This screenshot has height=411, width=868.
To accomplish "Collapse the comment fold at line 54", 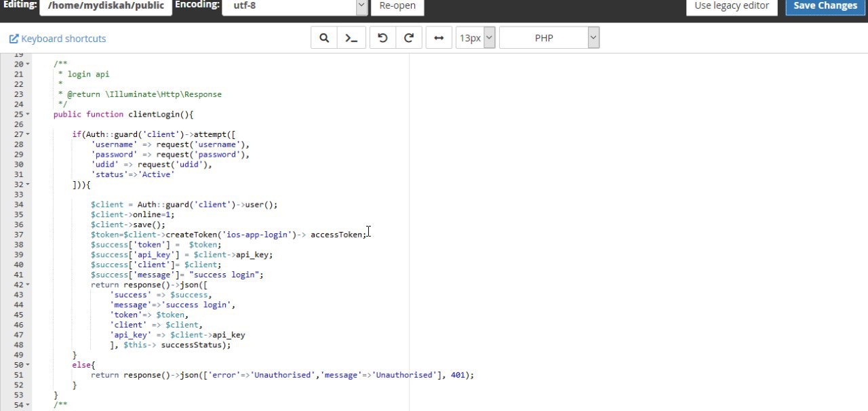I will pos(28,405).
